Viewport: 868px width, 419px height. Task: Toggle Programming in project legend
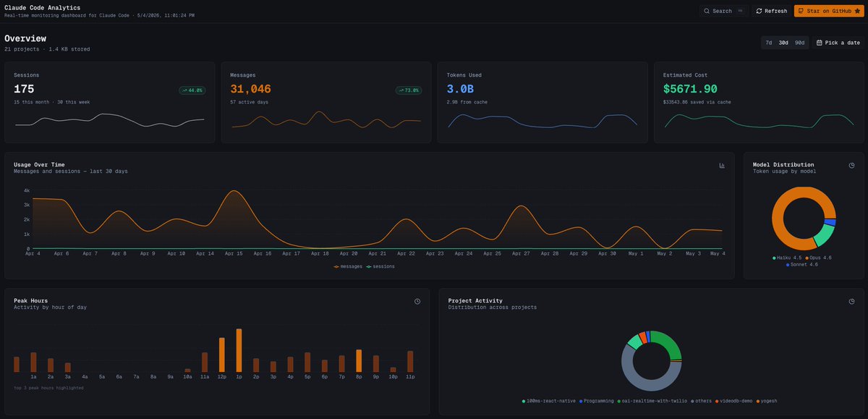pyautogui.click(x=596, y=400)
